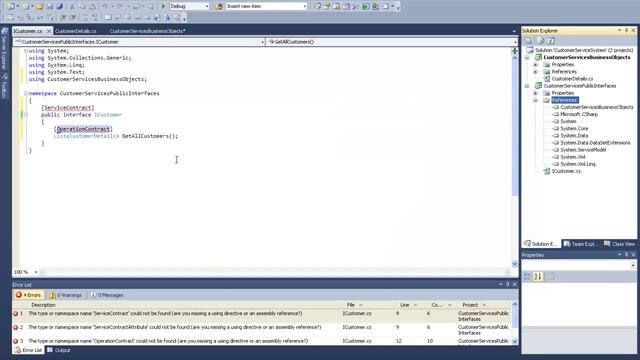Collapse the selected References folder
This screenshot has width=640, height=360.
pos(536,100)
